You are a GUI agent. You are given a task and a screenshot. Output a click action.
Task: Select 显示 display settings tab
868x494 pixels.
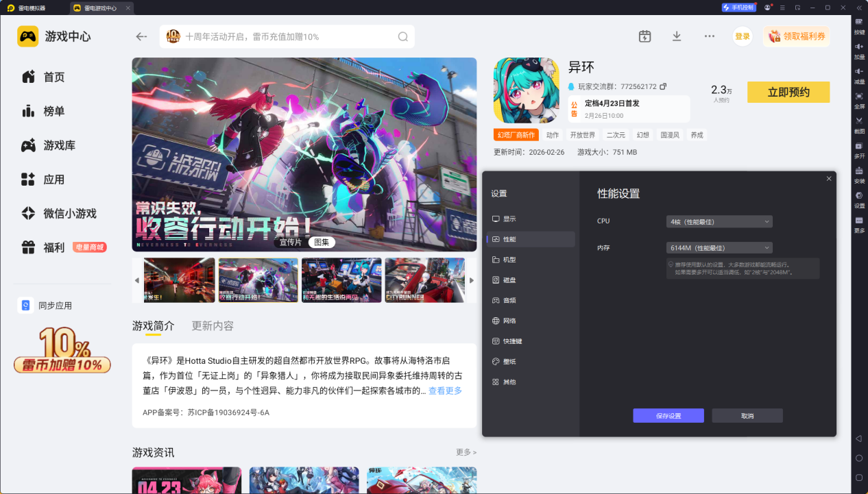(531, 219)
